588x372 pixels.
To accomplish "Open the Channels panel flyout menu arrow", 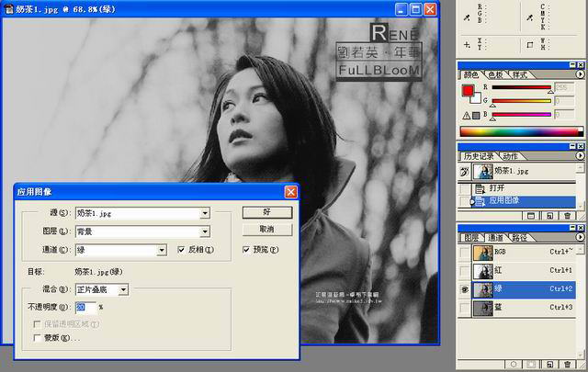I will click(579, 238).
